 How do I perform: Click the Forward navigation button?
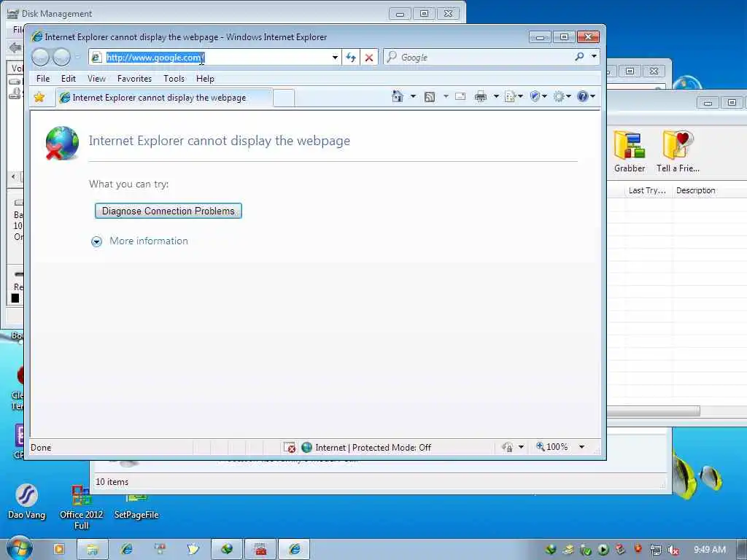click(61, 57)
